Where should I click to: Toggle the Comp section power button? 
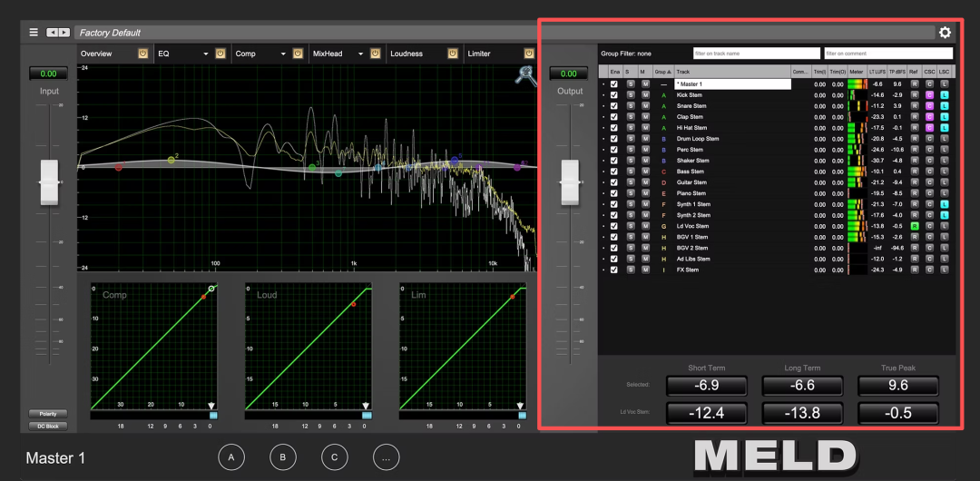coord(298,54)
